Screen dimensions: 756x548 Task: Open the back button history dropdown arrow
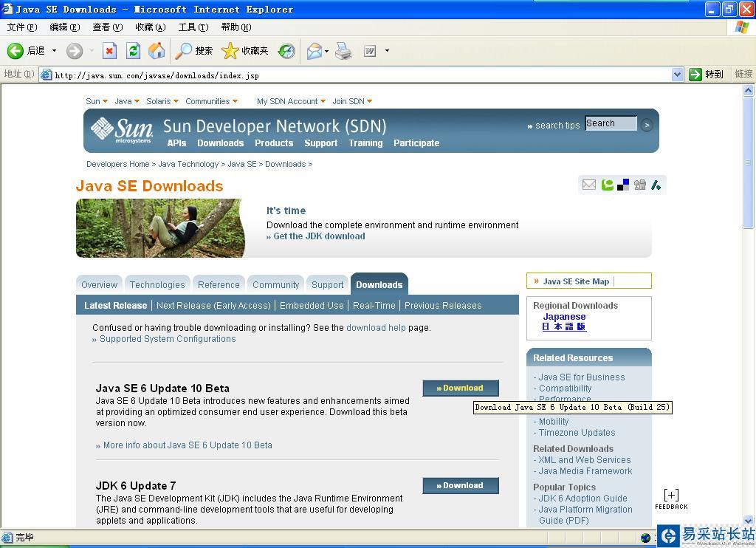[x=54, y=51]
